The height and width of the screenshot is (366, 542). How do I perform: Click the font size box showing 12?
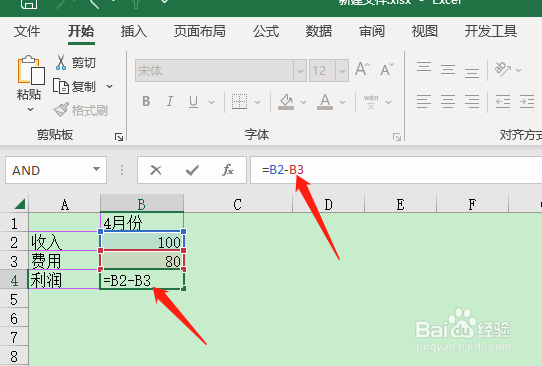322,71
